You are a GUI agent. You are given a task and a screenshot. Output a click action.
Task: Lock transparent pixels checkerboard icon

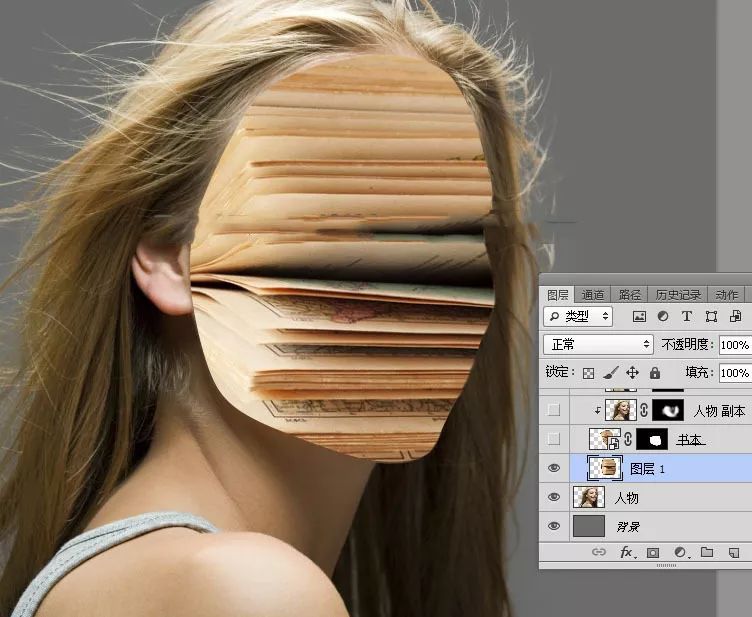point(588,373)
